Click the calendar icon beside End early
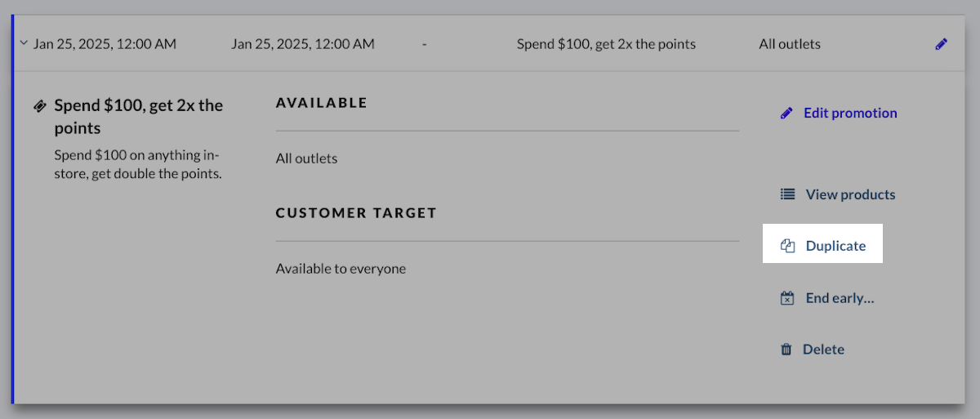This screenshot has height=419, width=980. click(x=787, y=298)
